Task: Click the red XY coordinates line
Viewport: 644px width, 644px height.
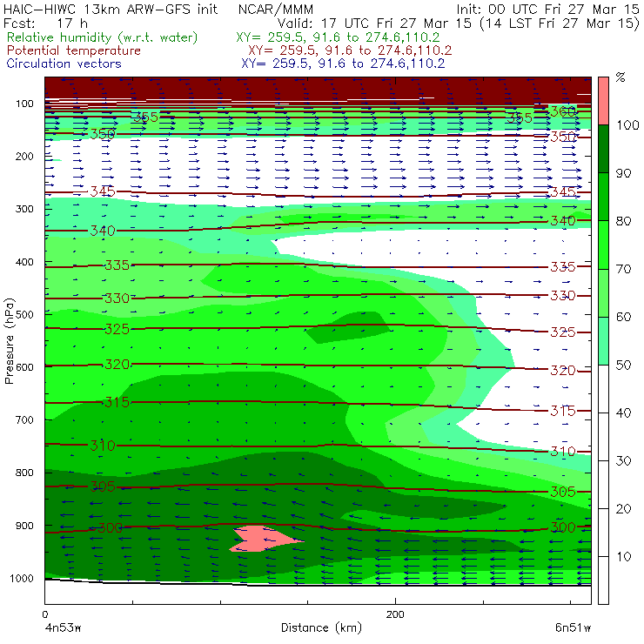Action: pos(350,50)
